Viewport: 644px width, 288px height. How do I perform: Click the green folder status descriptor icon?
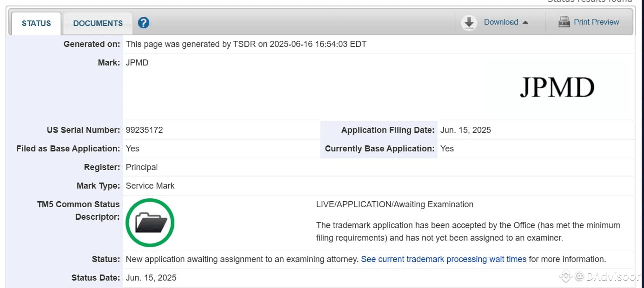150,223
